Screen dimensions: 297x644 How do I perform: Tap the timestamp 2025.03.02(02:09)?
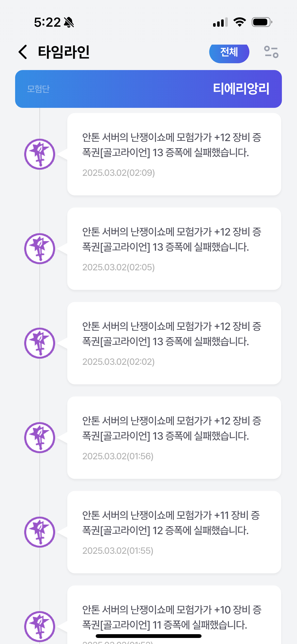click(118, 173)
